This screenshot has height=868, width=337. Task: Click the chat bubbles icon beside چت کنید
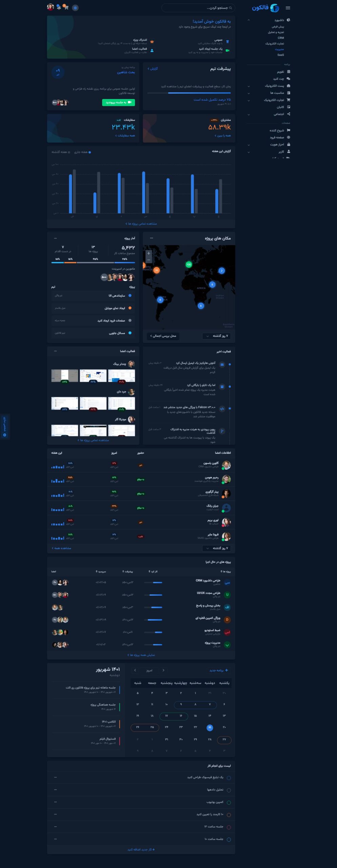[x=289, y=79]
